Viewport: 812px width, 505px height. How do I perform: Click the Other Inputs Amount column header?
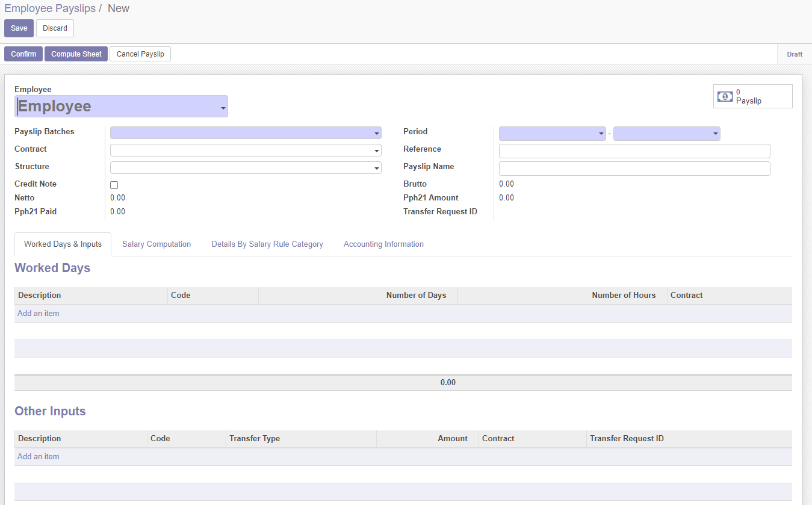tap(427, 439)
